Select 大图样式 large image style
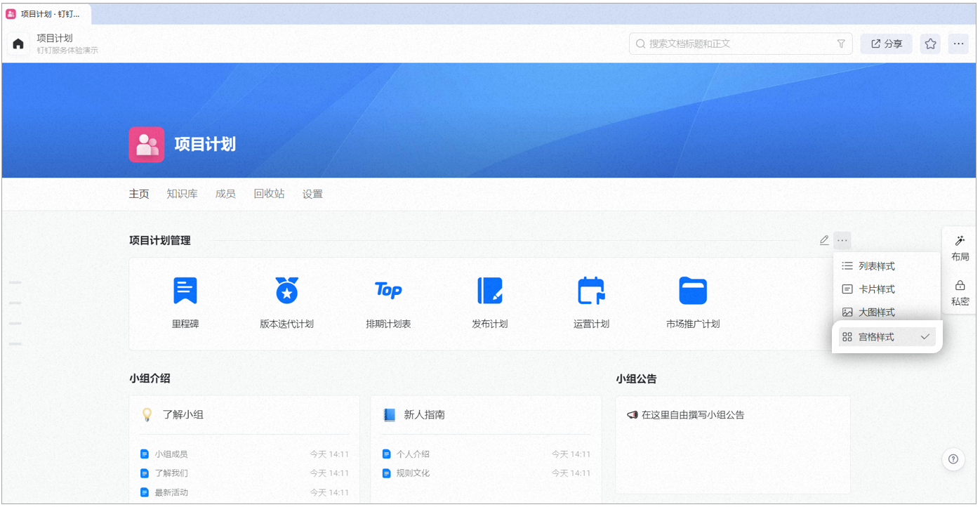Viewport: 980px width, 507px height. coord(887,312)
